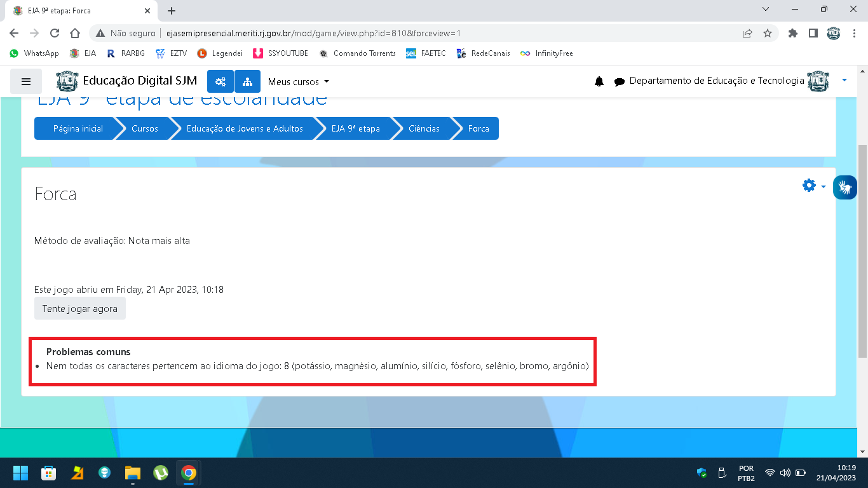This screenshot has width=868, height=488.
Task: Click the browser Back arrow
Action: 14,33
